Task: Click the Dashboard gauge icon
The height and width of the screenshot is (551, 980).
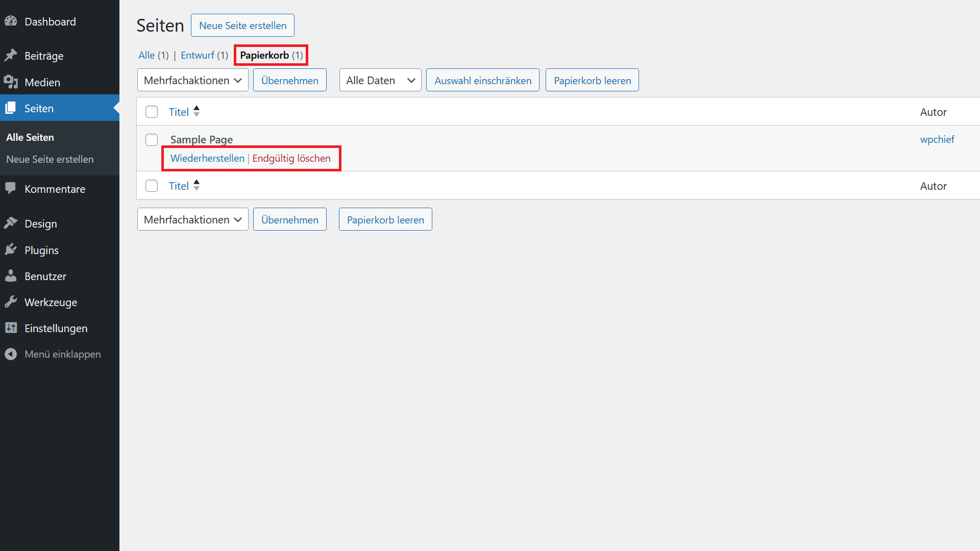Action: pyautogui.click(x=11, y=21)
